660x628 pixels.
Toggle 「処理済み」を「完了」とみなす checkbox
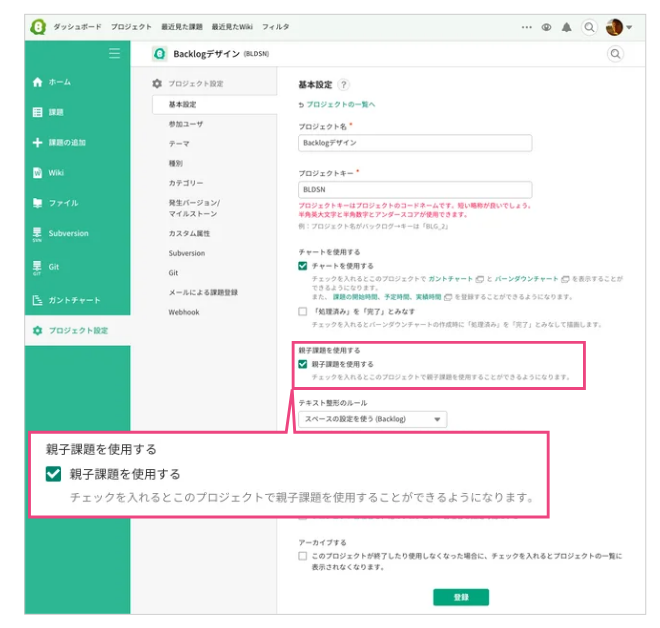click(302, 311)
